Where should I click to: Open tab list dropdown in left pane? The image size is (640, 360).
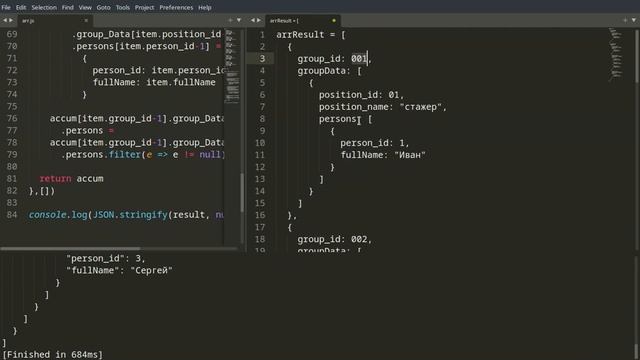[239, 20]
